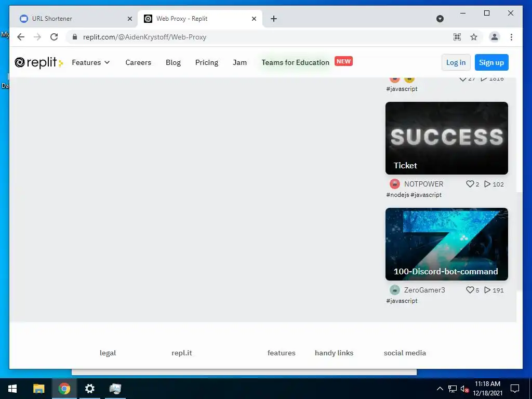This screenshot has height=399, width=532.
Task: Click the address bar URL
Action: click(144, 37)
